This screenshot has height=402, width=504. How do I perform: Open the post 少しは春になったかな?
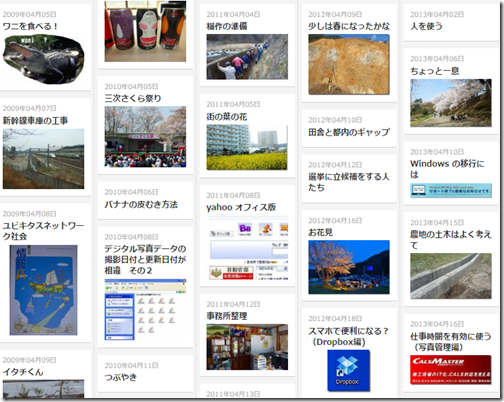tap(349, 26)
